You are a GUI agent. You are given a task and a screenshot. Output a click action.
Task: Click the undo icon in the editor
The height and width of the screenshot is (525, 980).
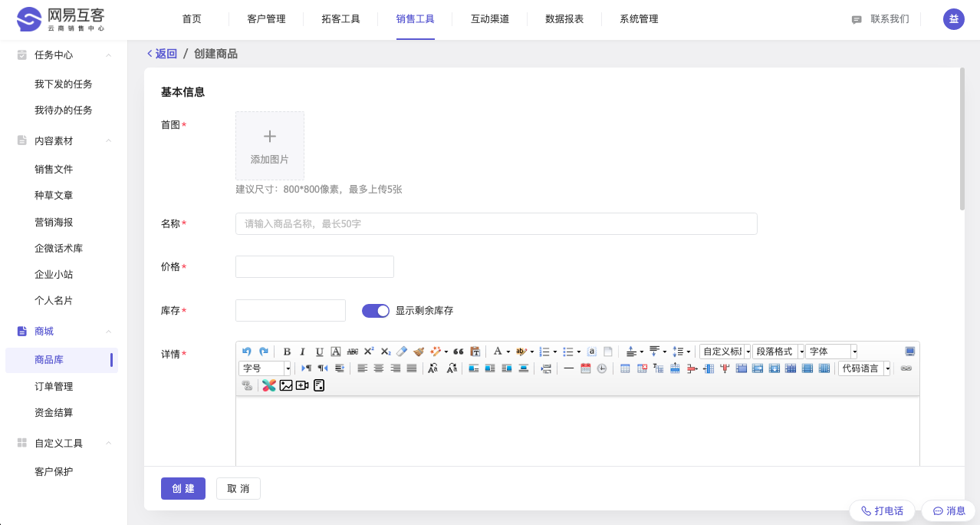pyautogui.click(x=247, y=352)
